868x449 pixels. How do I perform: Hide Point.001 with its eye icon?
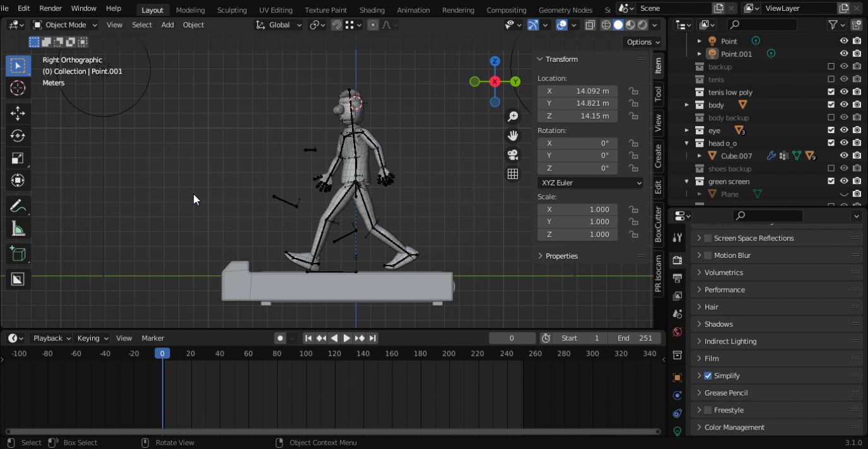844,54
